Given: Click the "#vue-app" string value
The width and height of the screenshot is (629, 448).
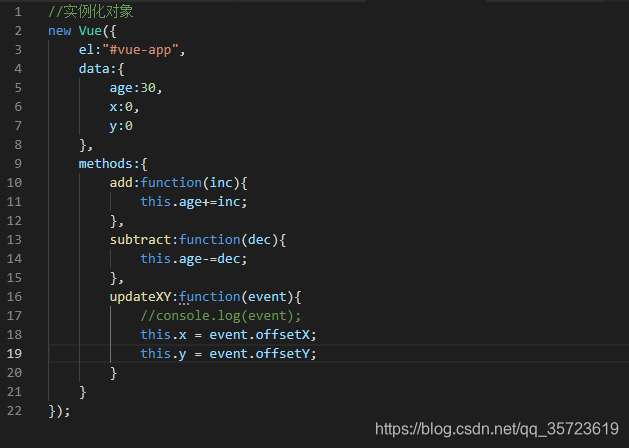Looking at the screenshot, I should tap(140, 50).
